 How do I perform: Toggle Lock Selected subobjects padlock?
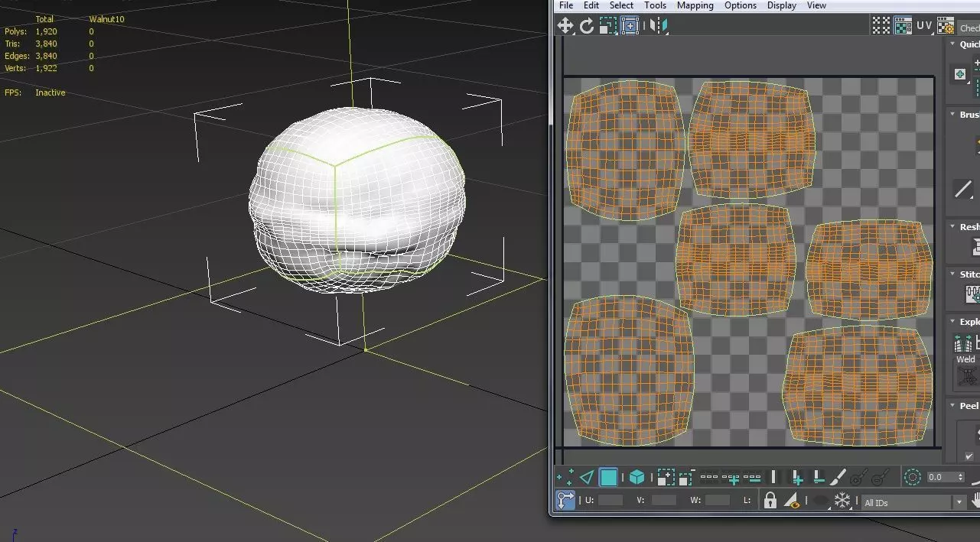click(x=770, y=501)
